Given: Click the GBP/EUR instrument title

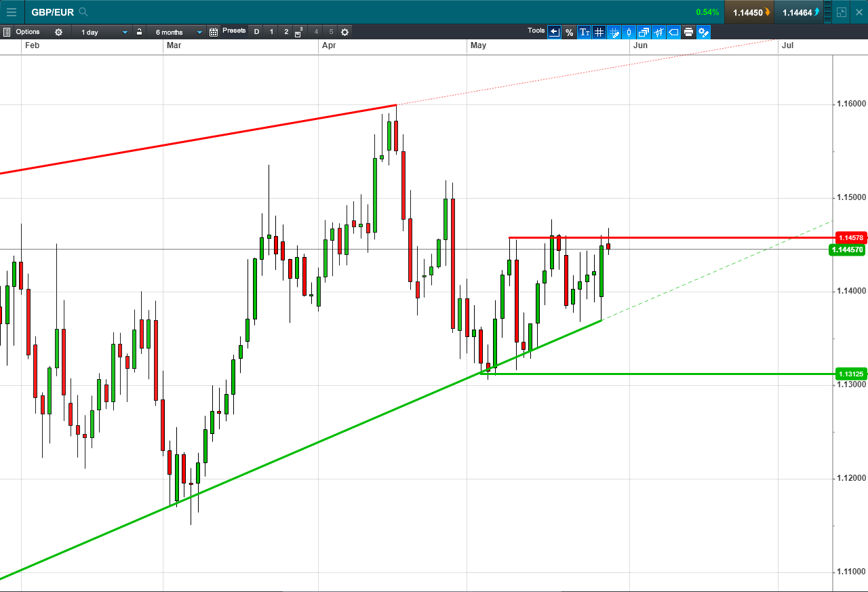Looking at the screenshot, I should tap(53, 12).
